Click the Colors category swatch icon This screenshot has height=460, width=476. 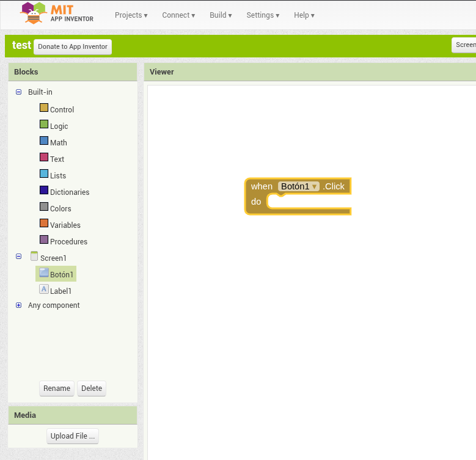44,206
